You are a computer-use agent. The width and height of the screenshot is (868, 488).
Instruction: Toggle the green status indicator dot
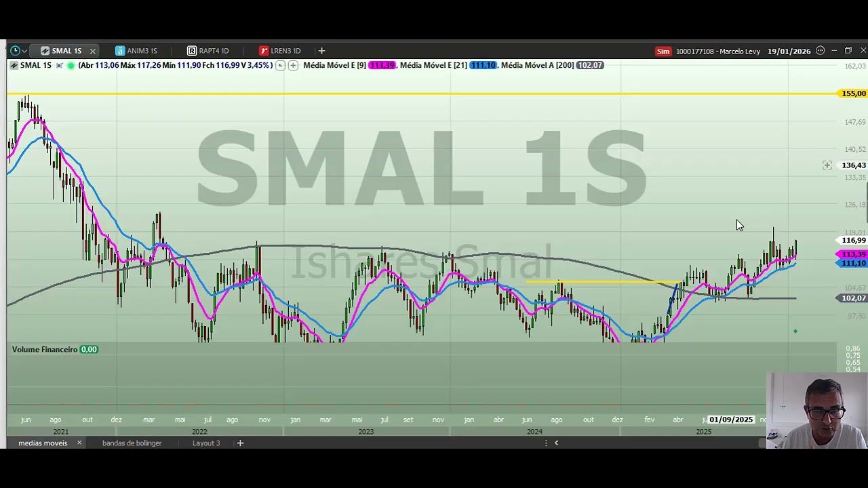[x=71, y=65]
